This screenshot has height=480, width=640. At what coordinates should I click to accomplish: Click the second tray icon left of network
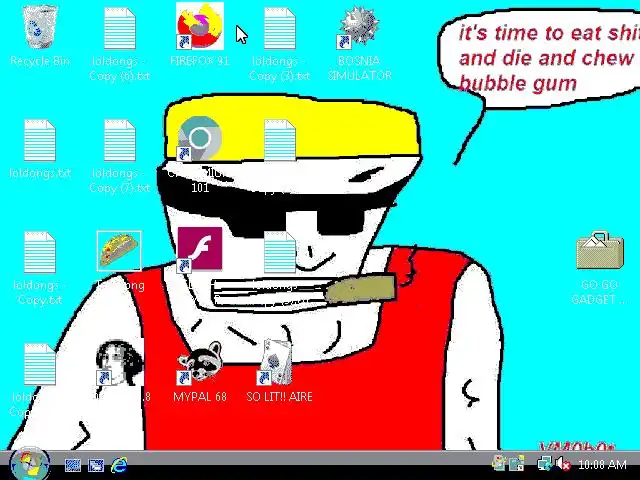tap(516, 463)
